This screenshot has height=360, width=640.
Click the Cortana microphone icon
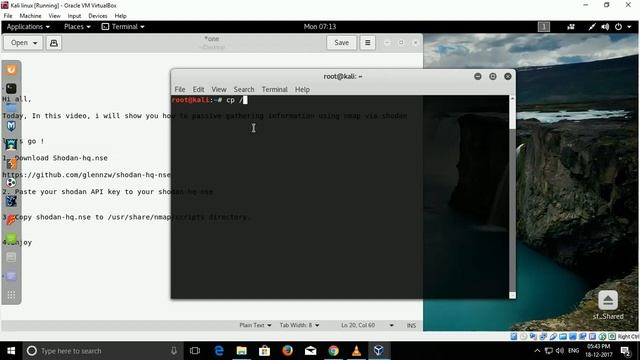[174, 351]
